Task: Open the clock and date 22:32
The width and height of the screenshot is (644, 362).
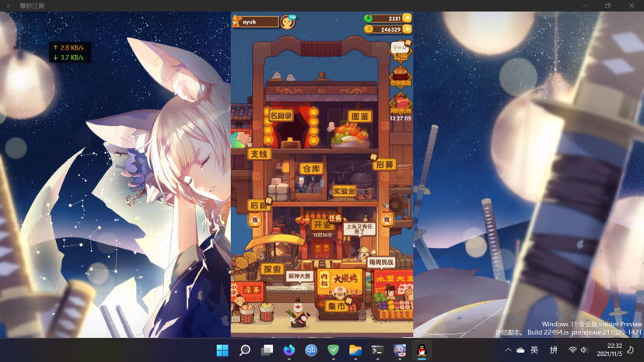Action: coord(610,350)
